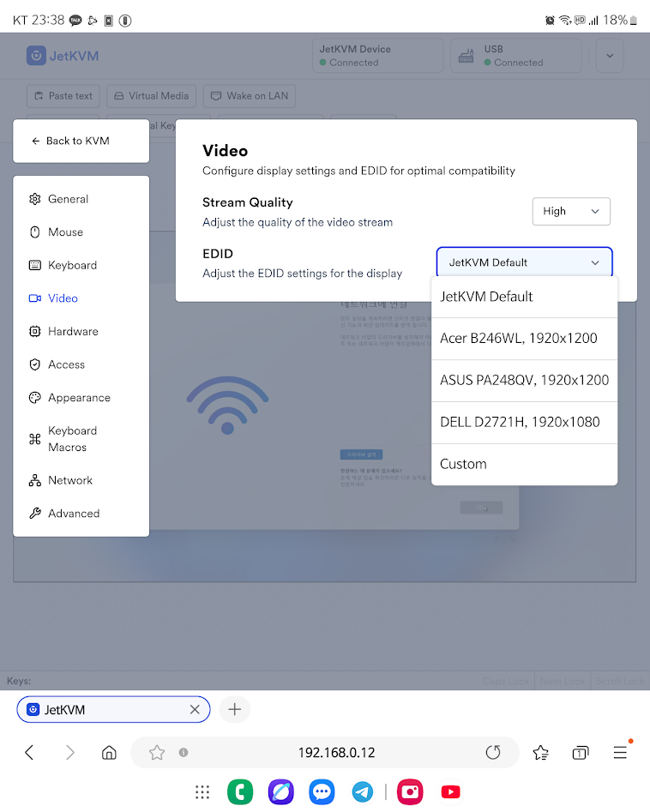Open JetKVM Device connection status
Viewport: 650px width, 812px height.
point(377,56)
